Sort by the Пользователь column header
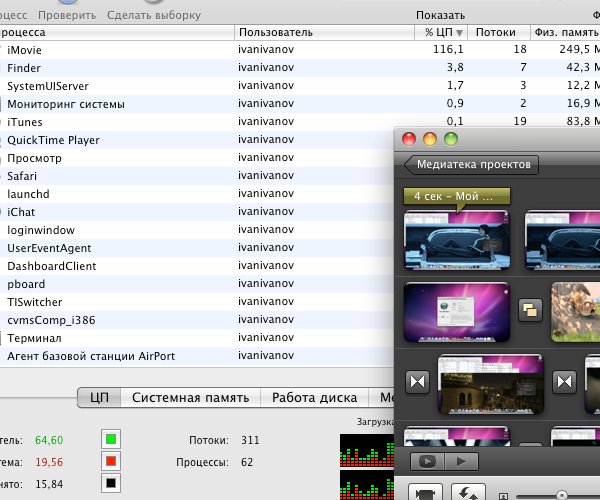600x500 pixels. (x=324, y=33)
